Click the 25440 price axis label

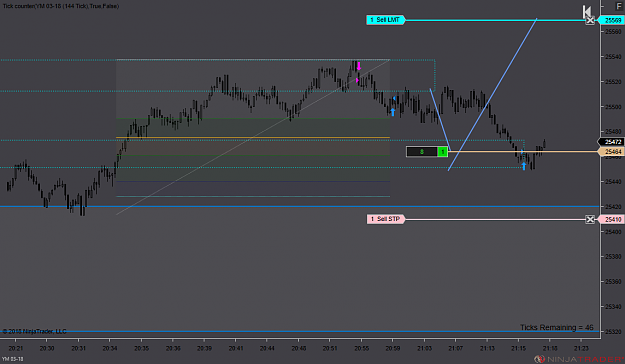(x=613, y=182)
